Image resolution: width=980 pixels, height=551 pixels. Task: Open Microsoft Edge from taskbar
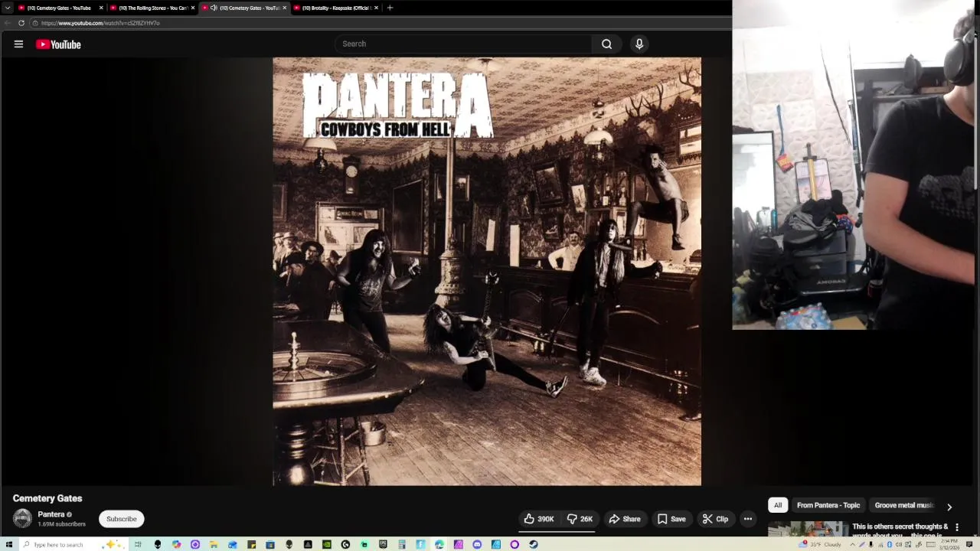coord(439,544)
